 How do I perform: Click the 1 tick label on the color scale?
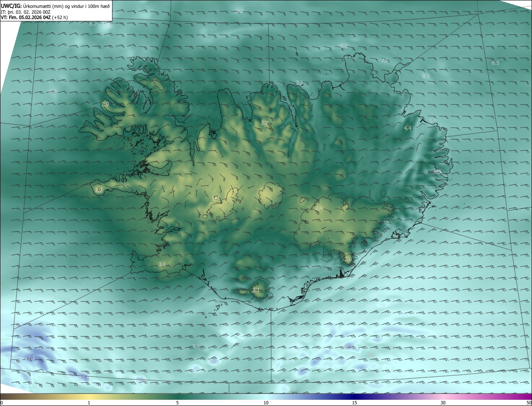click(89, 403)
